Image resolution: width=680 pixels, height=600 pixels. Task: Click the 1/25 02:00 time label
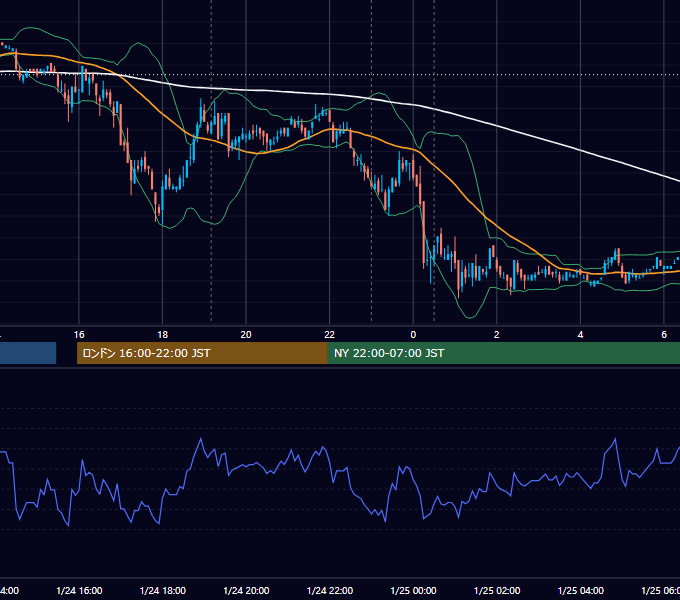click(x=497, y=590)
